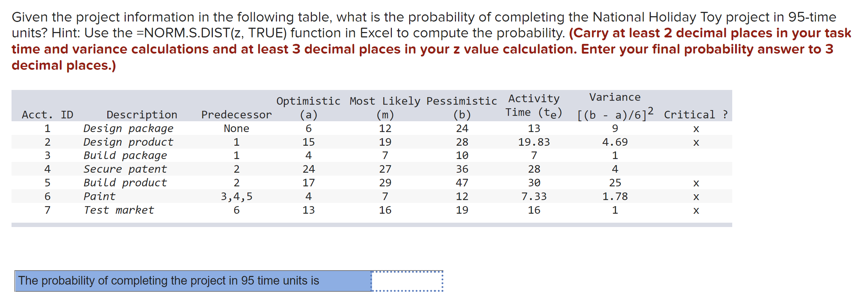Click the probability answer input box

(x=407, y=281)
